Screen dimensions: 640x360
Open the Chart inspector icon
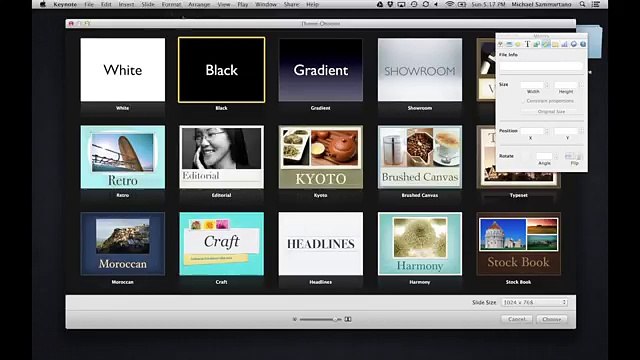click(564, 44)
